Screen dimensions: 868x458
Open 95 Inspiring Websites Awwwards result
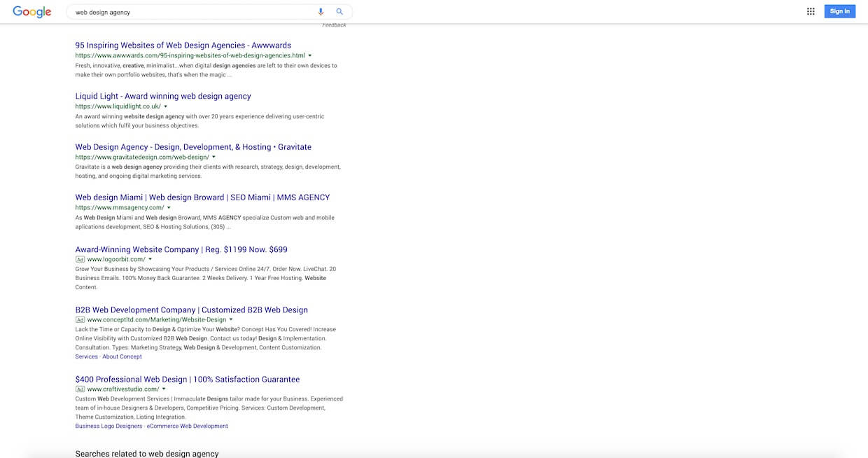(183, 46)
